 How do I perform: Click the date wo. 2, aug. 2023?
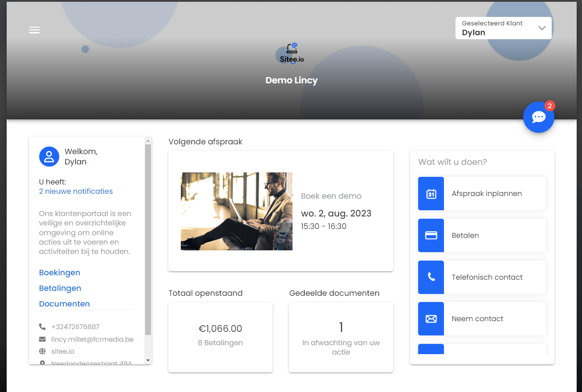(336, 213)
